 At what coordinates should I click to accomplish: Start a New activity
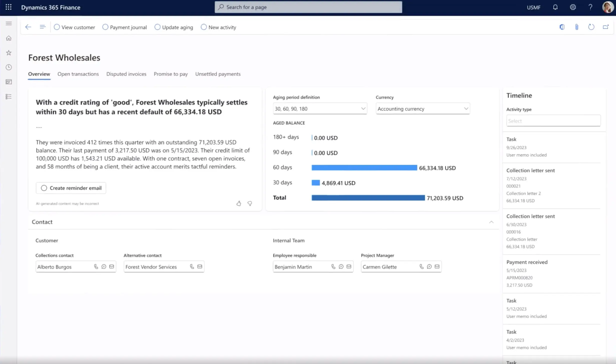(218, 27)
